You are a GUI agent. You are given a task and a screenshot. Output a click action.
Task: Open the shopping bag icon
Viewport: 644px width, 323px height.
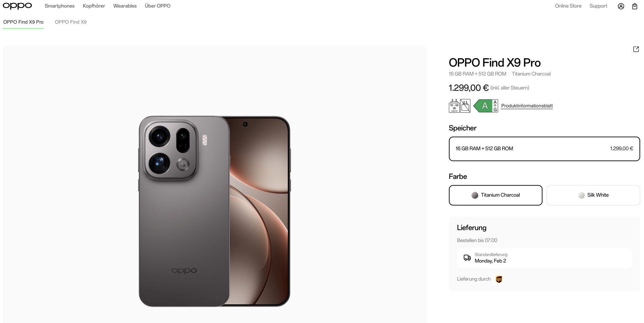[634, 6]
